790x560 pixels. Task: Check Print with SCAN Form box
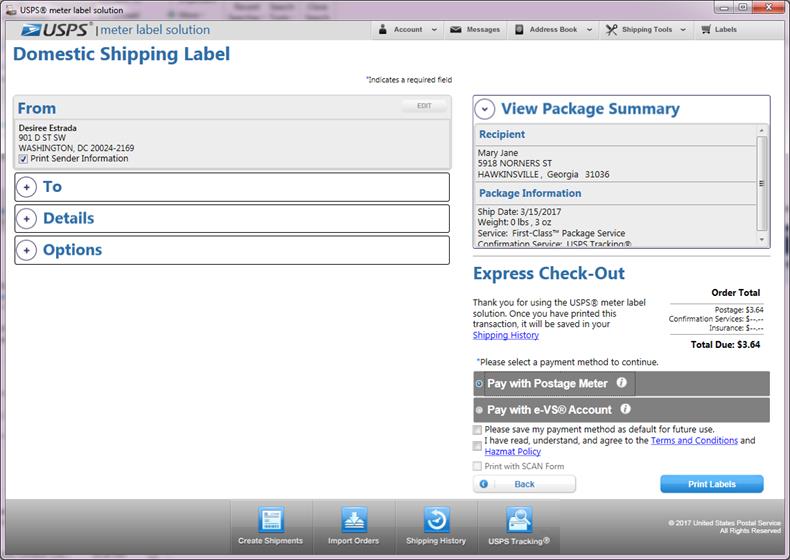477,466
